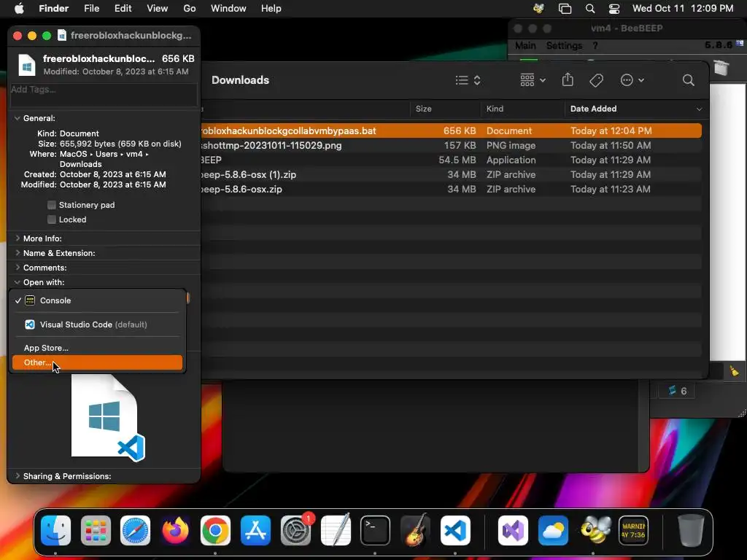747x560 pixels.
Task: Open the Go menu
Action: coord(189,9)
